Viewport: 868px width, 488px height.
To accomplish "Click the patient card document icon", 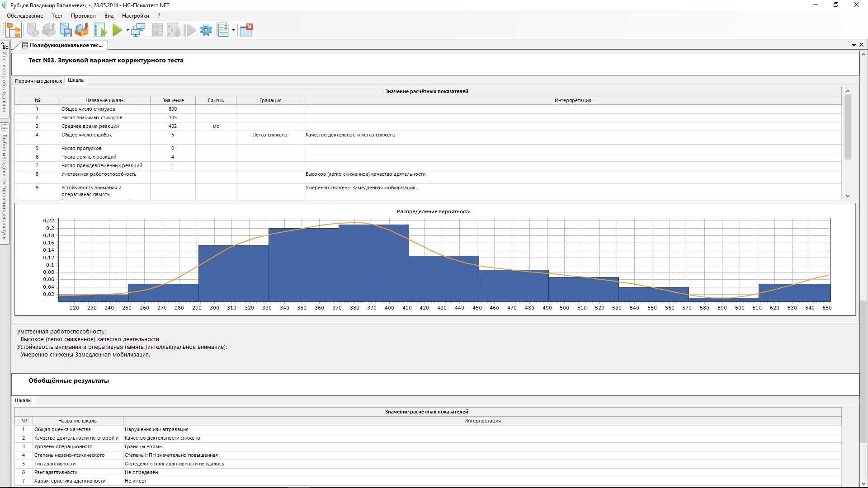I will coord(223,30).
